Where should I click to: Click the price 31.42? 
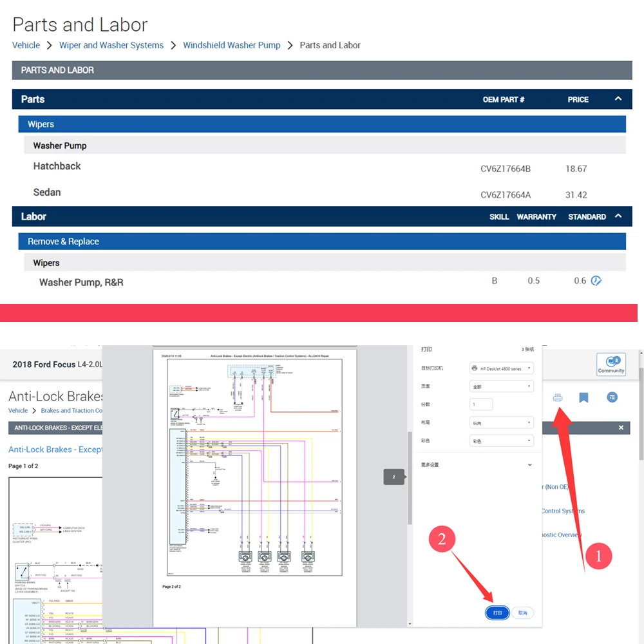tap(576, 195)
